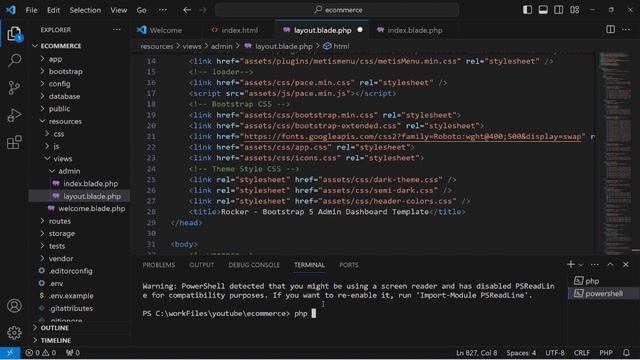Viewport: 640px width, 360px height.
Task: Open the Edit menu
Action: [x=53, y=10]
